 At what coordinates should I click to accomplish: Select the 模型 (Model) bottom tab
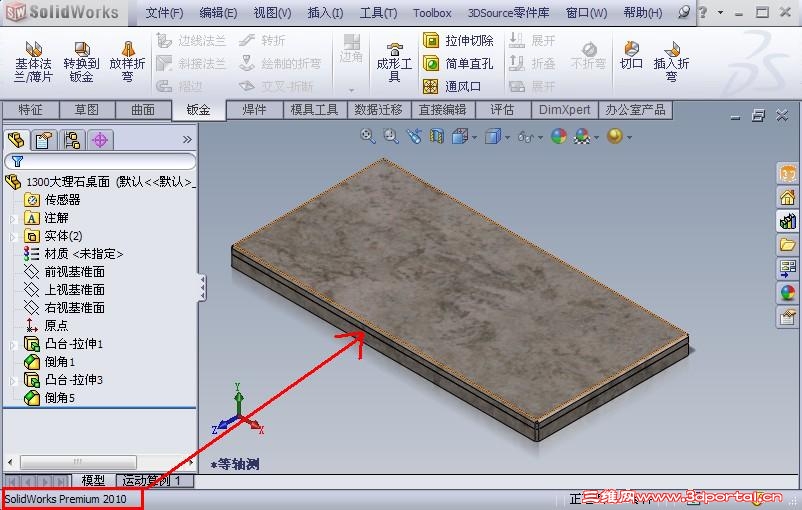click(x=93, y=481)
